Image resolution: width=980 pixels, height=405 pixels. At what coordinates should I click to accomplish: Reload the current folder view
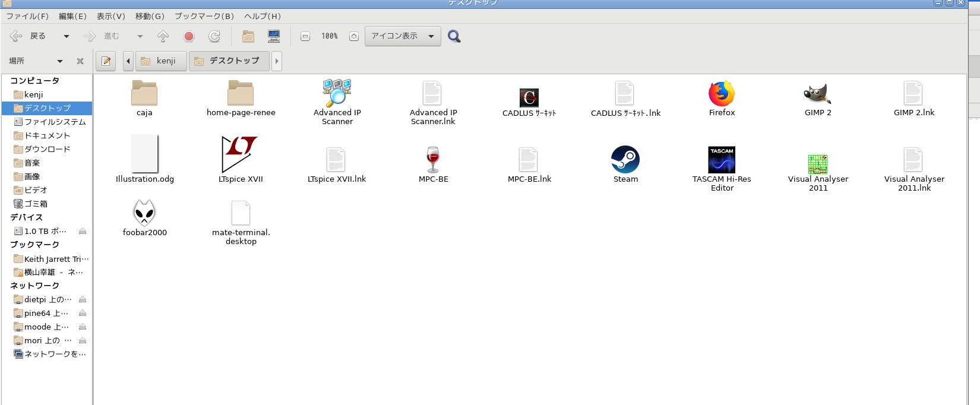[x=214, y=37]
